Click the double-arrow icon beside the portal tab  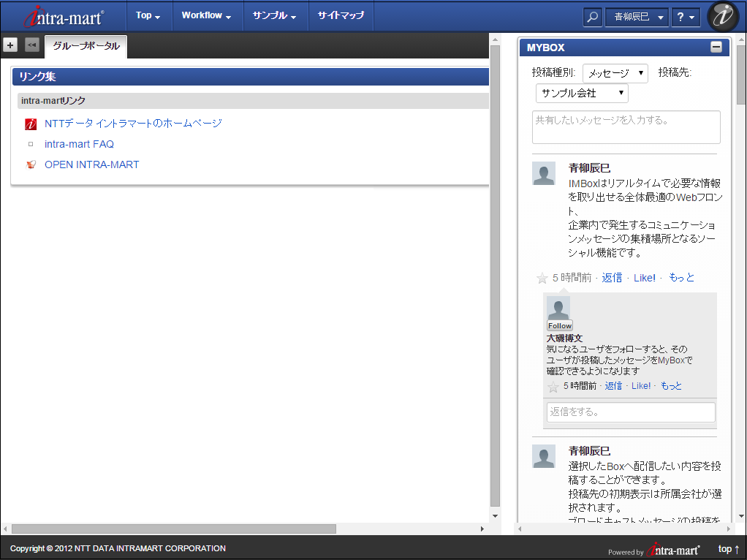[31, 45]
